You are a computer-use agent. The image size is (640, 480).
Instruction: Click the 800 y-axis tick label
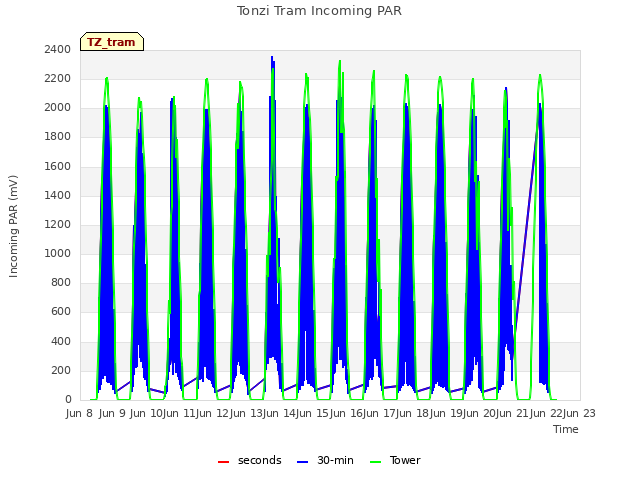tap(61, 282)
